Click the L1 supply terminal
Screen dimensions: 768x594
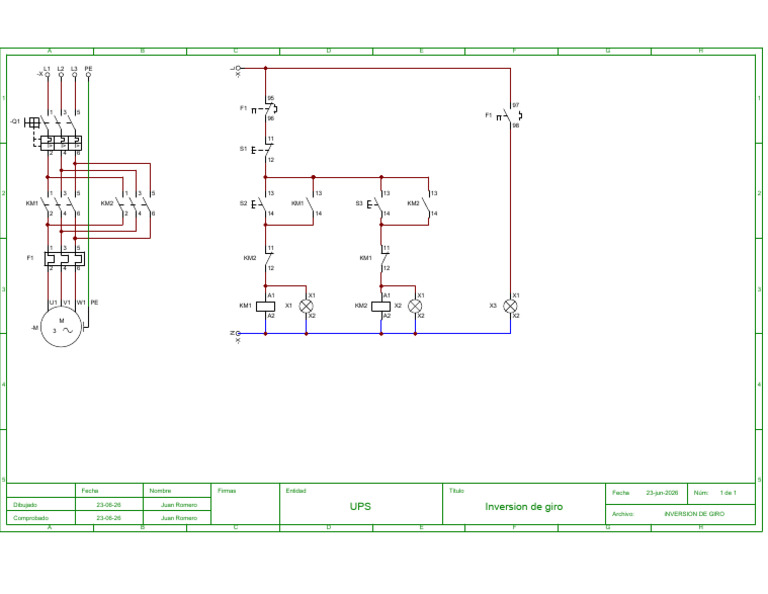[48, 75]
